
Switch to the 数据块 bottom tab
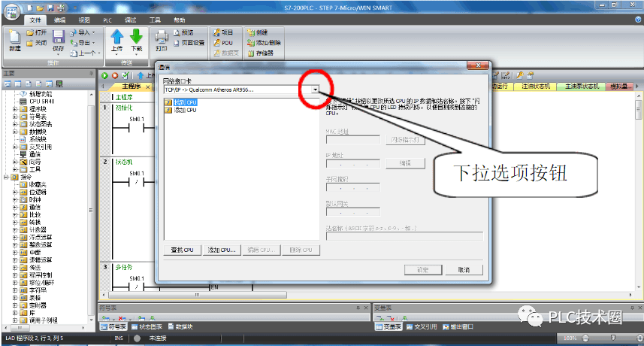pos(180,327)
